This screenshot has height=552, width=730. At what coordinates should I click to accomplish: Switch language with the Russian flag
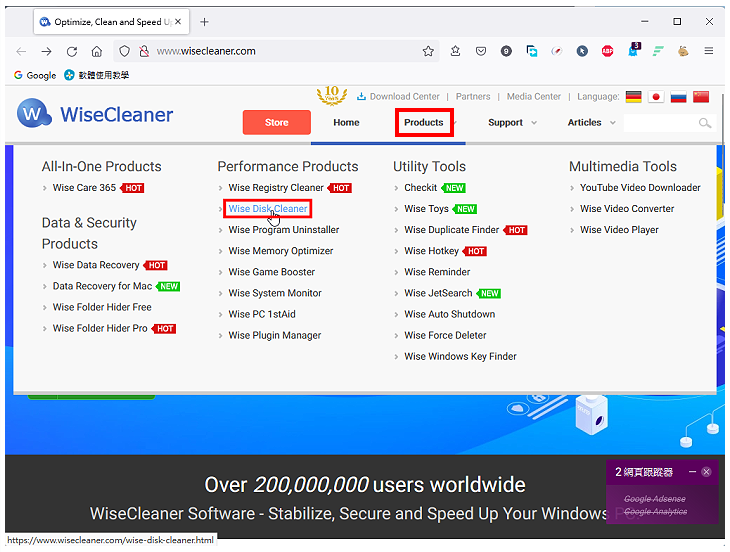(x=678, y=96)
